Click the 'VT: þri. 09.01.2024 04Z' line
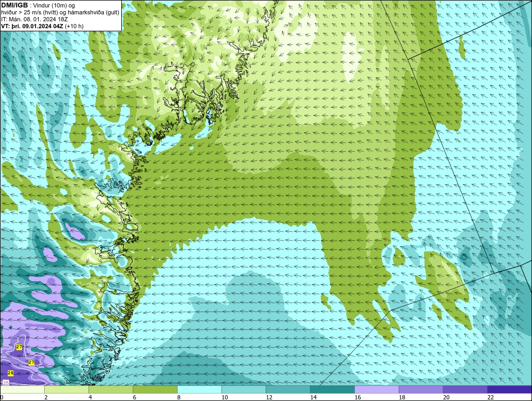The height and width of the screenshot is (401, 532). coord(32,26)
